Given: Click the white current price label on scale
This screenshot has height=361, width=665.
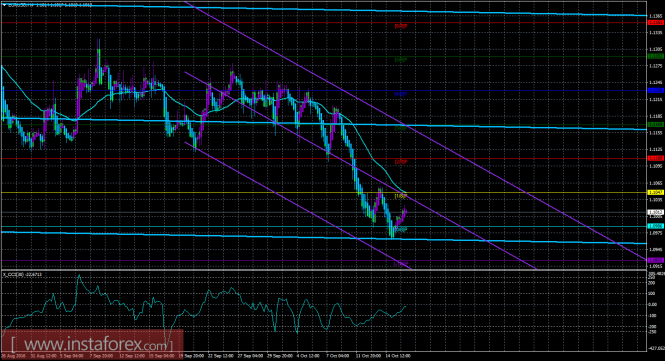Looking at the screenshot, I should (655, 212).
